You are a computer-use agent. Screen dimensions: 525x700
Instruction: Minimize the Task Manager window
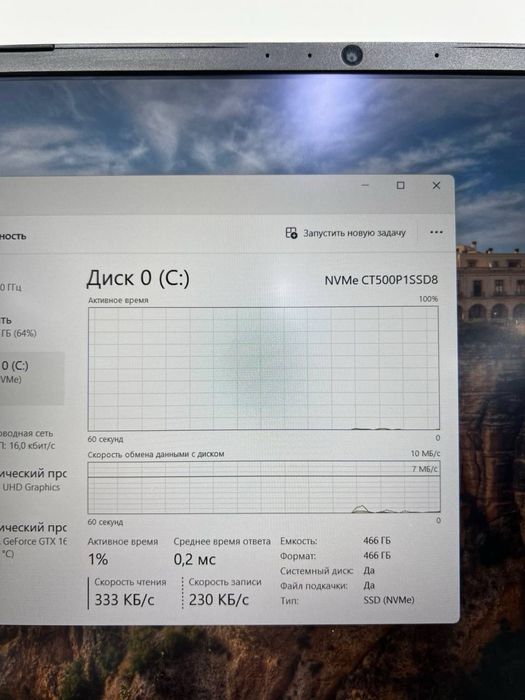coord(365,185)
